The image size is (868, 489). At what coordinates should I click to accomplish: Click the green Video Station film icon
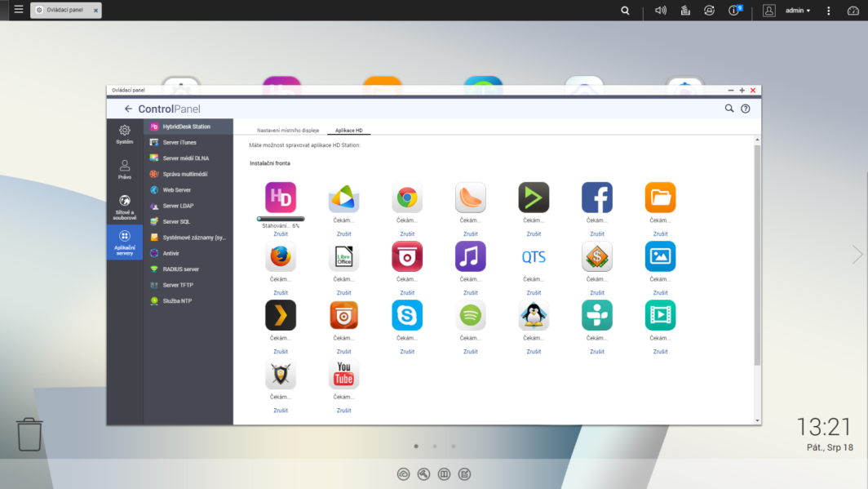(x=661, y=315)
